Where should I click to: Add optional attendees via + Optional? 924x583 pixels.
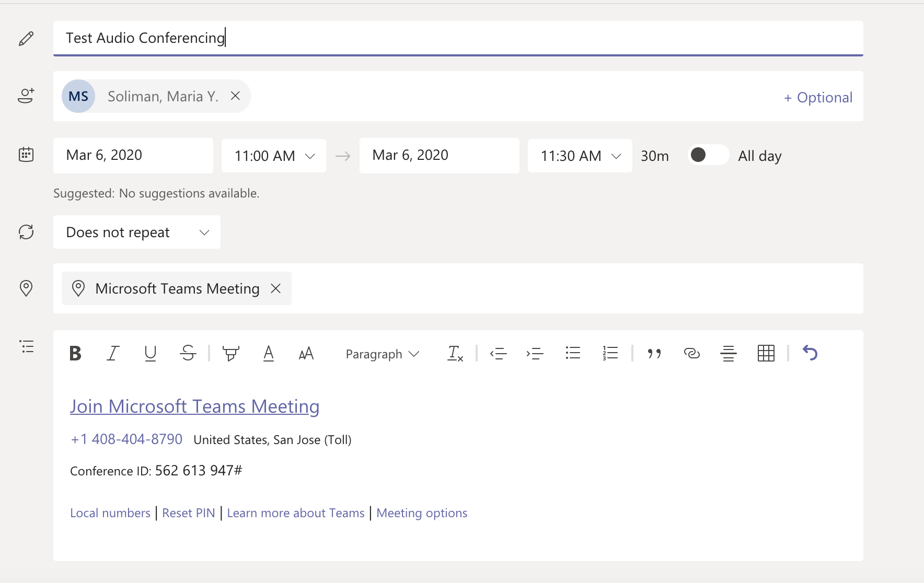click(x=818, y=98)
